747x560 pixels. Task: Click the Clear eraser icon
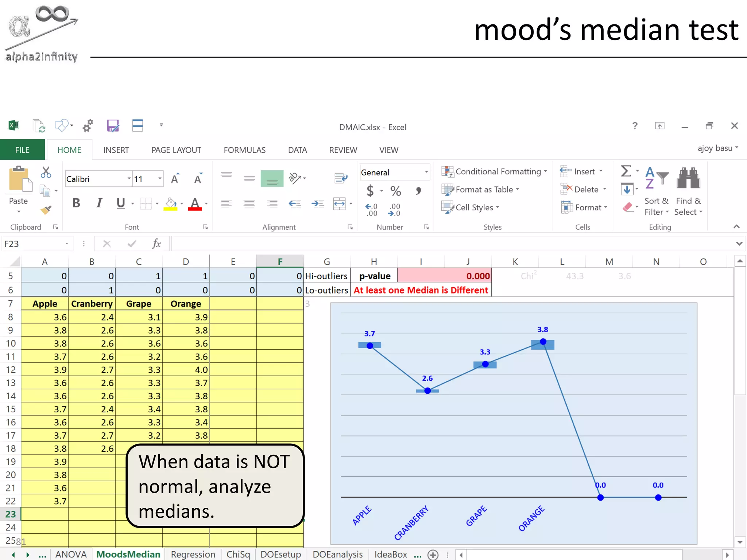pyautogui.click(x=627, y=207)
